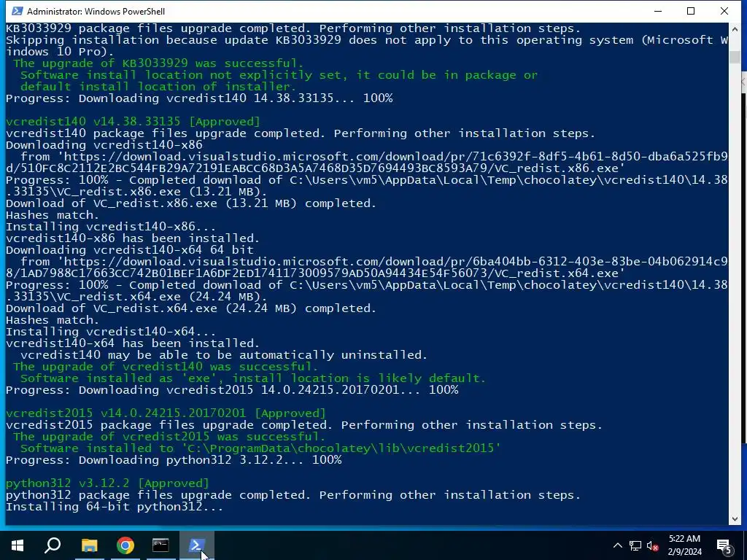
Task: Open the PowerShell title bar system icon
Action: (x=17, y=11)
